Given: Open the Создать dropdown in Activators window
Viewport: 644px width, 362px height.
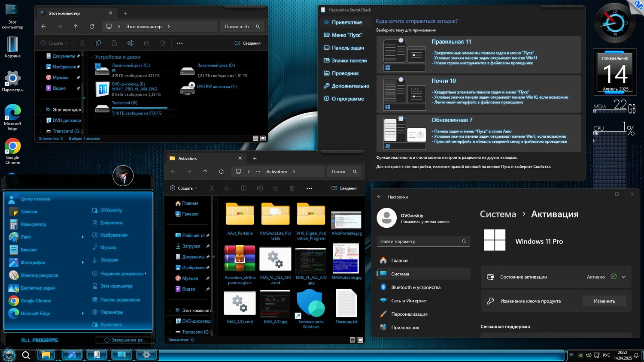Looking at the screenshot, I should click(x=184, y=188).
